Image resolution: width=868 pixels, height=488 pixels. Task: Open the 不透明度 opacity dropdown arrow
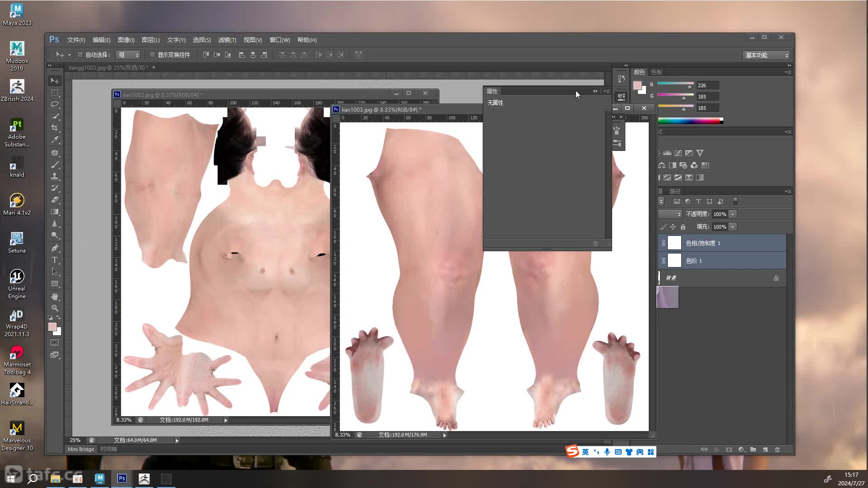click(732, 214)
